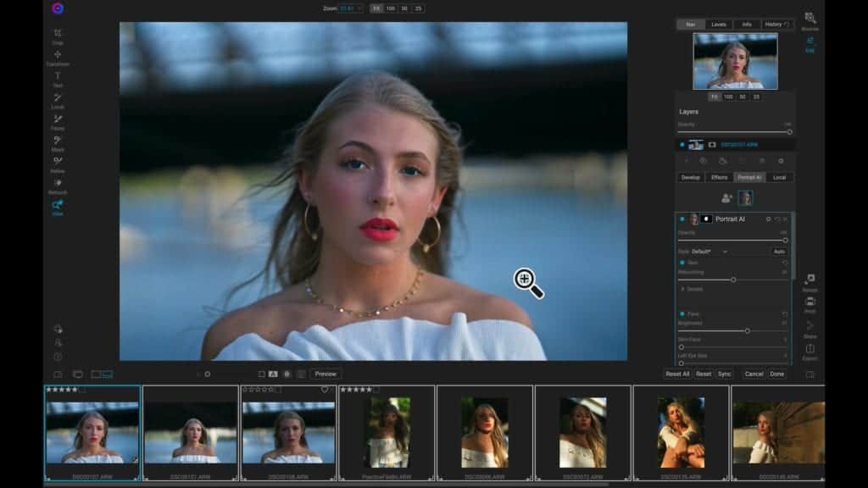868x488 pixels.
Task: Select the detected face thumbnail in Portrait AI
Action: coord(745,198)
